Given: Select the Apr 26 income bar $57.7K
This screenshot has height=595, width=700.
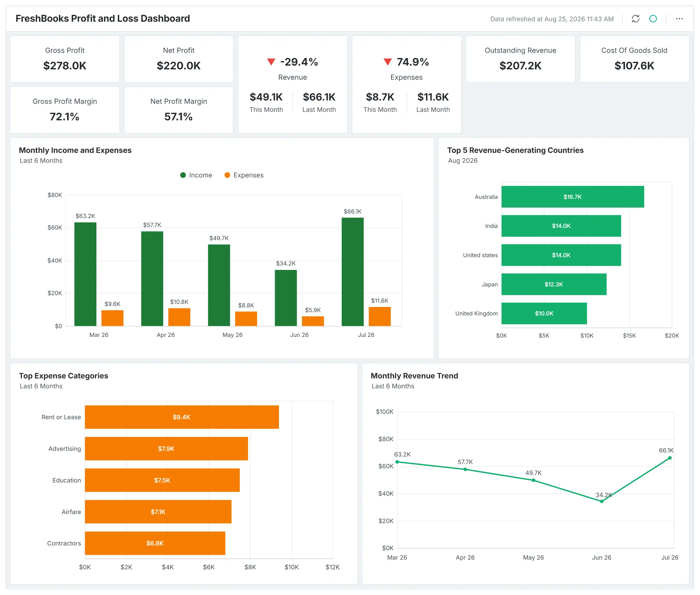Looking at the screenshot, I should coord(152,279).
